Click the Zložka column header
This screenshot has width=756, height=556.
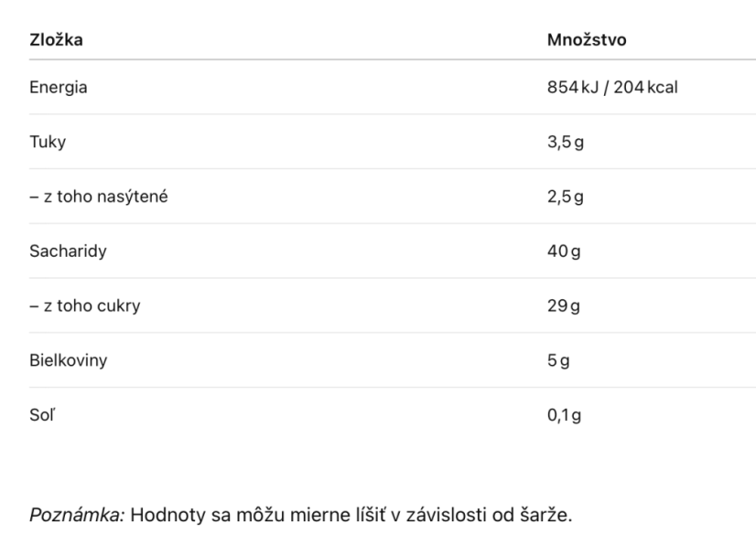pyautogui.click(x=56, y=39)
